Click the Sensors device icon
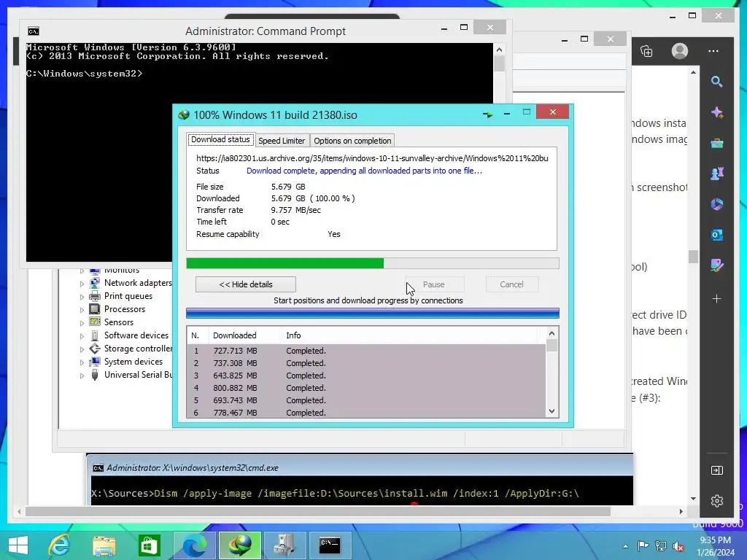 point(95,322)
